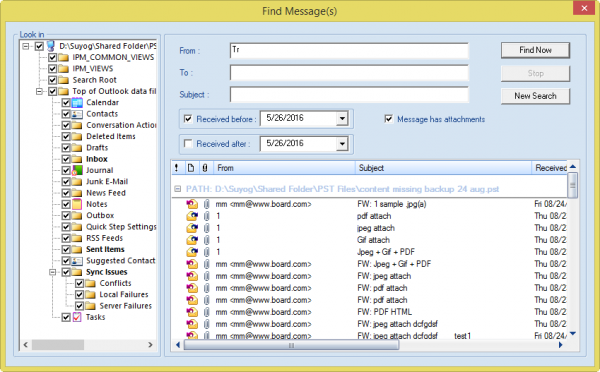Click results horizontal scrollbar thumb
The image size is (600, 372).
(x=291, y=345)
